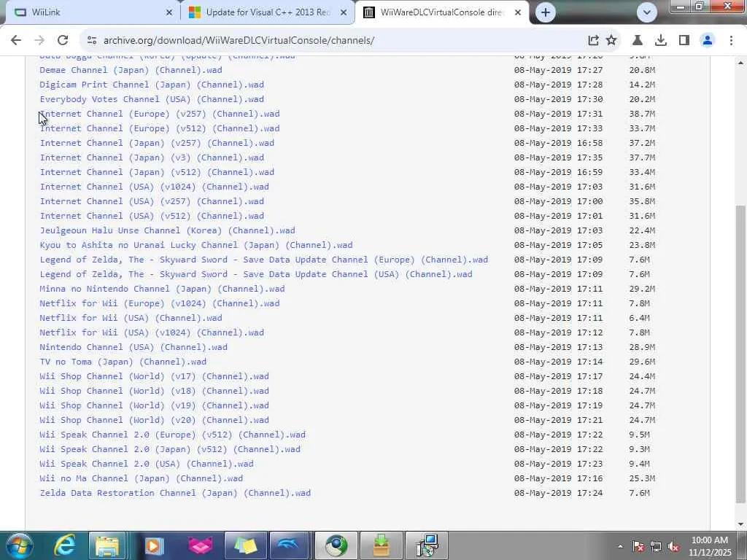Click the scrollbar down arrow
747x560 pixels.
tap(740, 524)
